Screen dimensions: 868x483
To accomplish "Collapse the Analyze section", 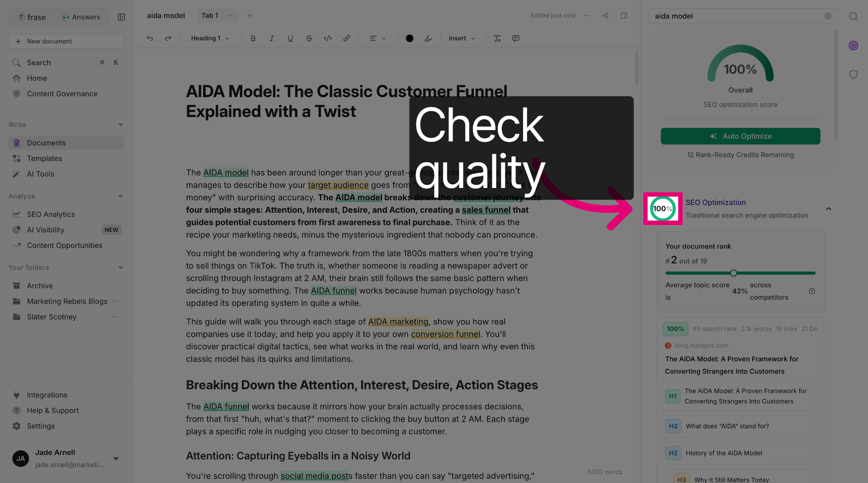I will [121, 196].
